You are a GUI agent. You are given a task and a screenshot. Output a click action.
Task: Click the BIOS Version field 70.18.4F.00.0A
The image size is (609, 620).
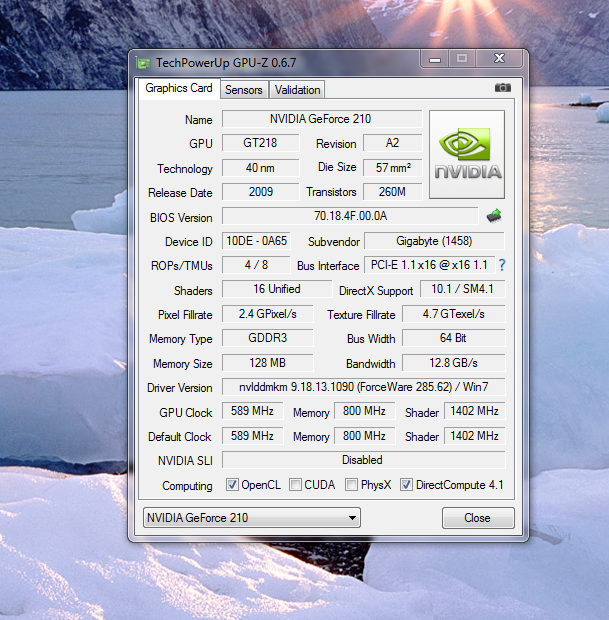click(x=350, y=216)
